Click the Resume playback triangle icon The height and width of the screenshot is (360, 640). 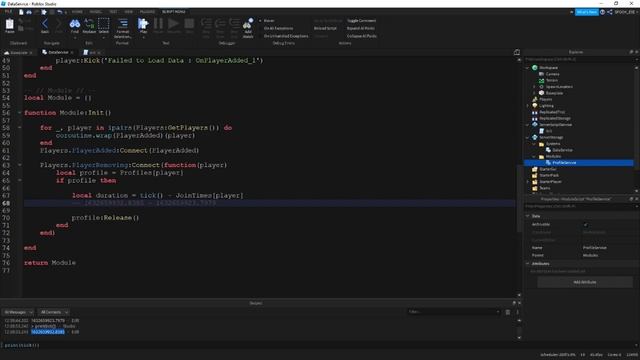point(173,24)
